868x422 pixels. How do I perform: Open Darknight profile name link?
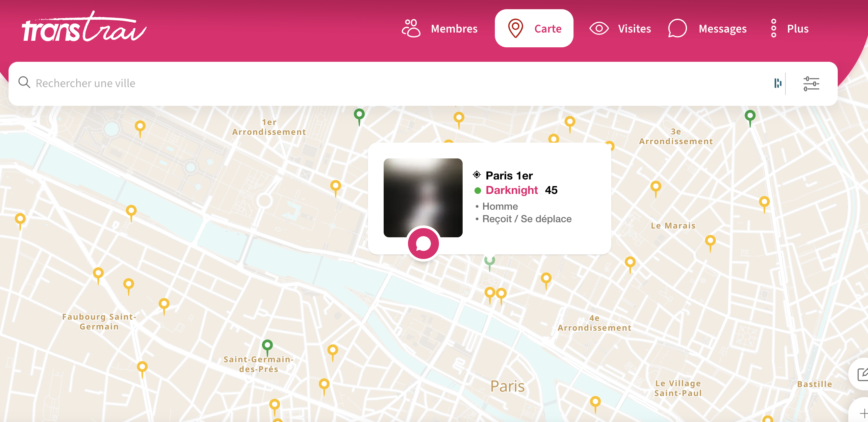click(511, 190)
